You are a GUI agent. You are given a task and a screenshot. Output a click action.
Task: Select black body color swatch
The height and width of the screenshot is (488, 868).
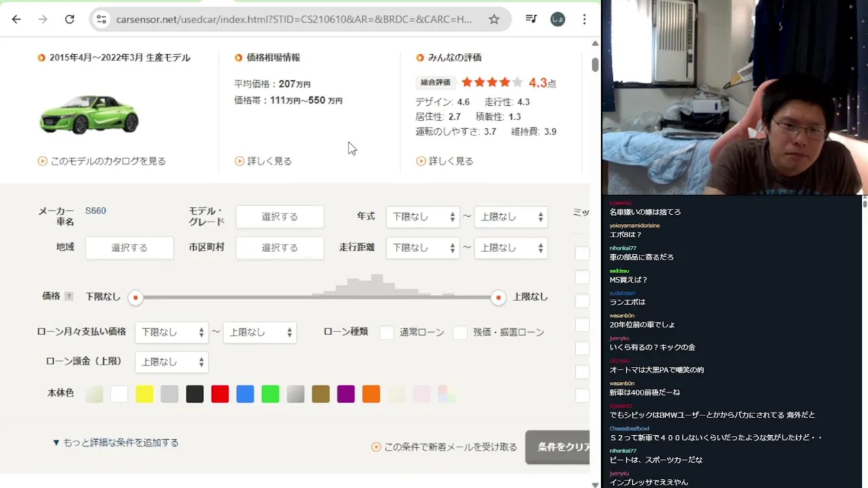pos(195,394)
